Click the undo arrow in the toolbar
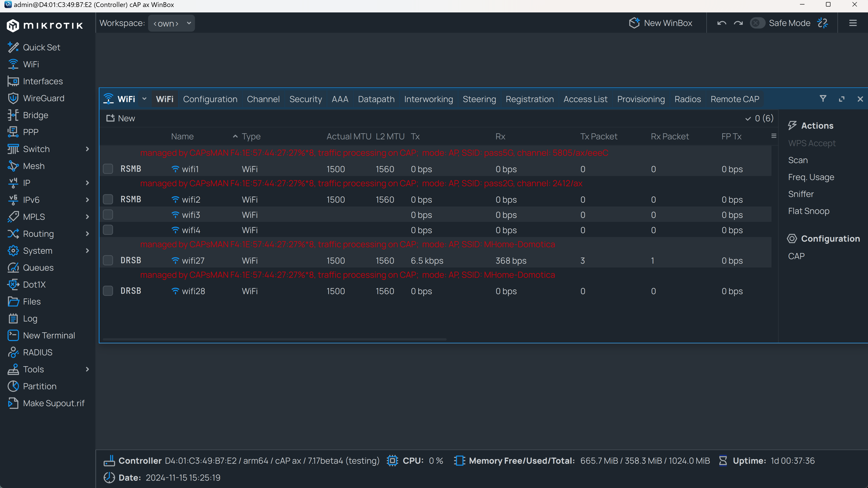Image resolution: width=868 pixels, height=488 pixels. (x=722, y=23)
